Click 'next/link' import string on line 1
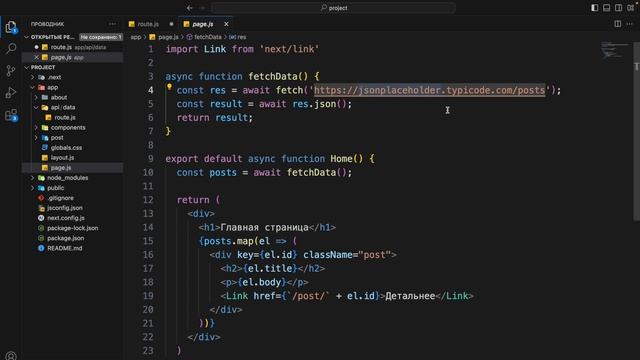The height and width of the screenshot is (360, 640). 289,49
